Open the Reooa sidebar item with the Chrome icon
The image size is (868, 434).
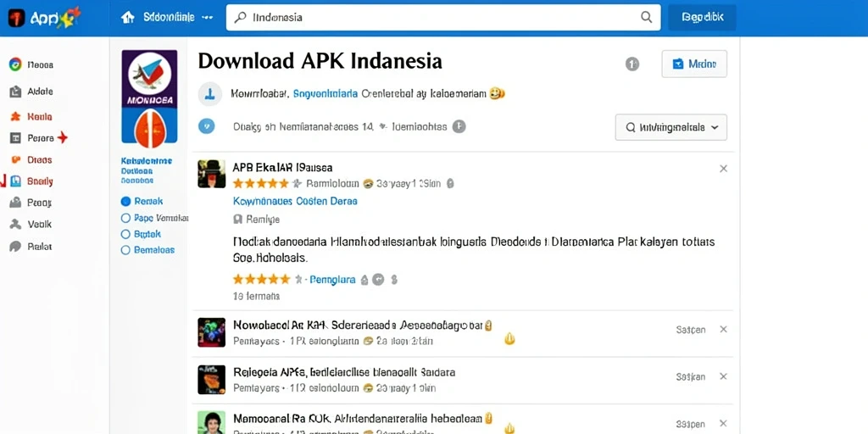[31, 64]
